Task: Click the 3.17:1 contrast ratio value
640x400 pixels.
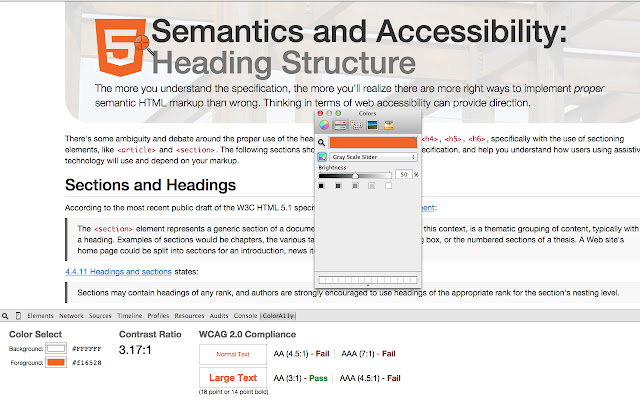Action: [x=135, y=350]
